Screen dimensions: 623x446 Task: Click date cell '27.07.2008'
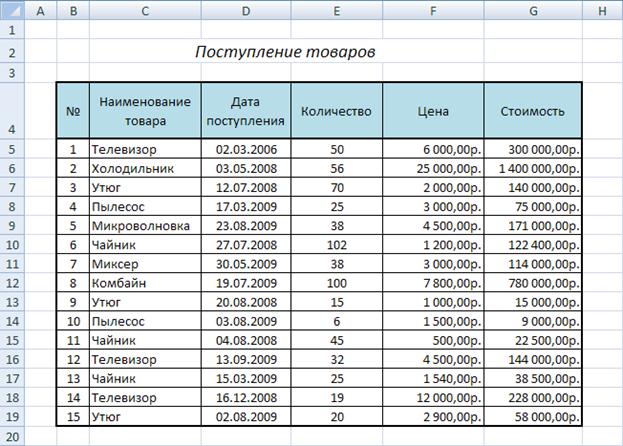246,245
